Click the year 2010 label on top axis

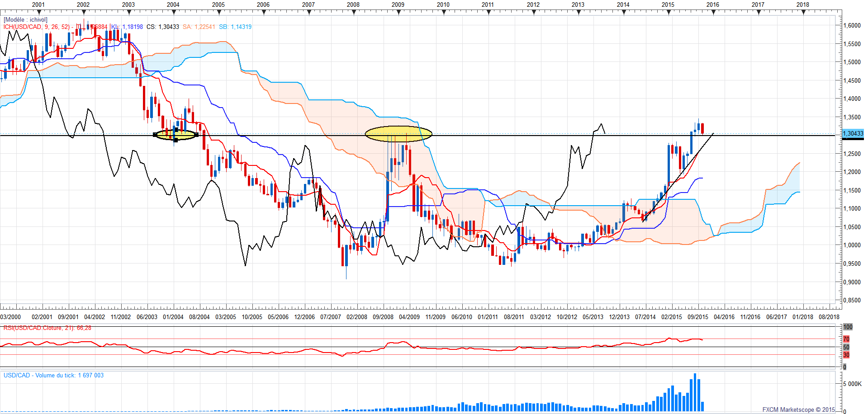coord(443,5)
